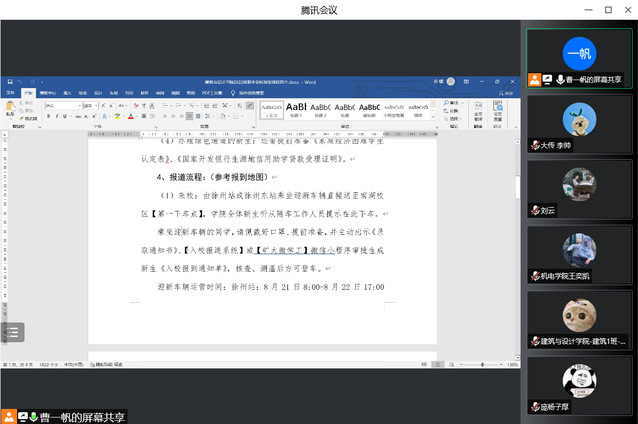Click the muted microphone icon beside 刘云

[x=536, y=211]
